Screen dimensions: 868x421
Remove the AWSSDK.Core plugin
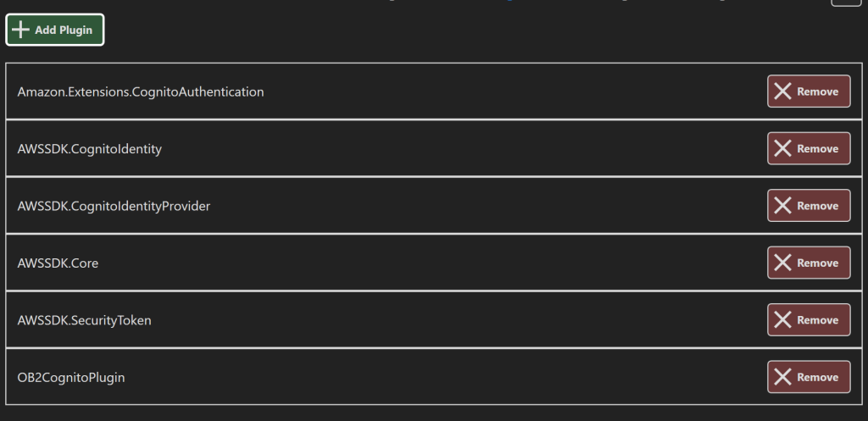click(809, 263)
